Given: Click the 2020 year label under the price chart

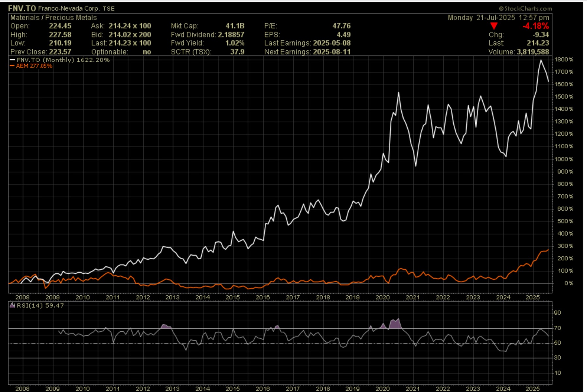Looking at the screenshot, I should coord(383,297).
